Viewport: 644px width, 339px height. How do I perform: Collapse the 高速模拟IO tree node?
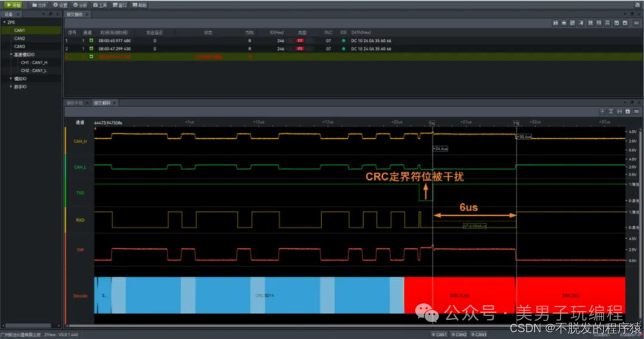pyautogui.click(x=11, y=54)
